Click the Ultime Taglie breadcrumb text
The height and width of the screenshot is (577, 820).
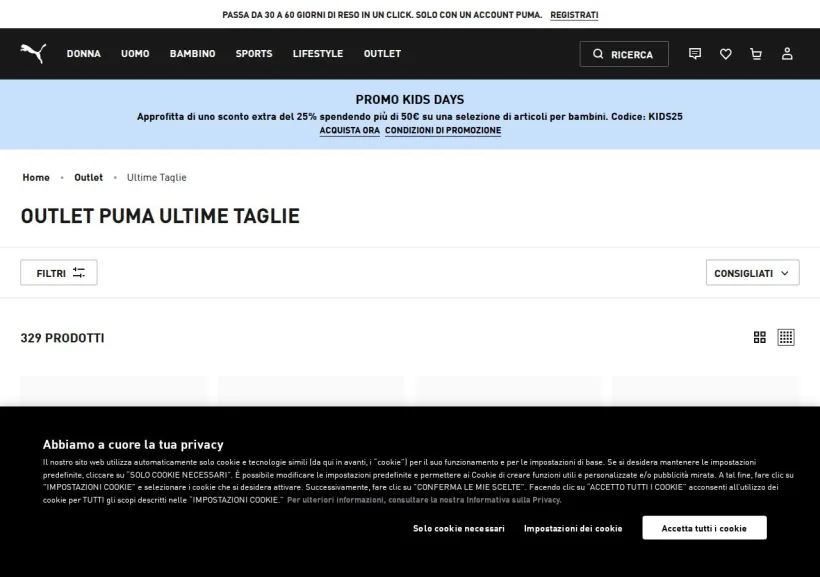(156, 177)
